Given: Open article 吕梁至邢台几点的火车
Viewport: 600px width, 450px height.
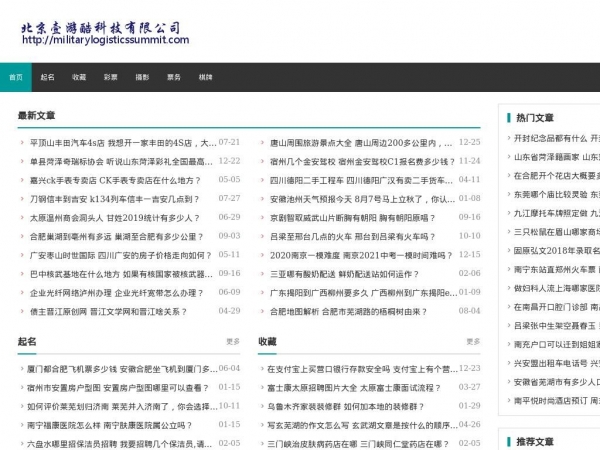Looking at the screenshot, I should pos(352,237).
